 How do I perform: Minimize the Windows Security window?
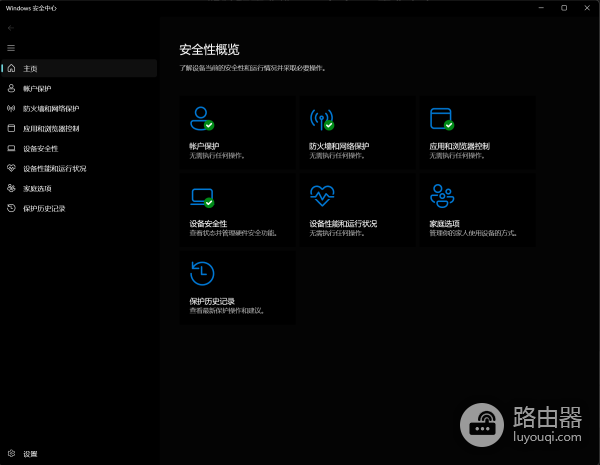click(541, 8)
